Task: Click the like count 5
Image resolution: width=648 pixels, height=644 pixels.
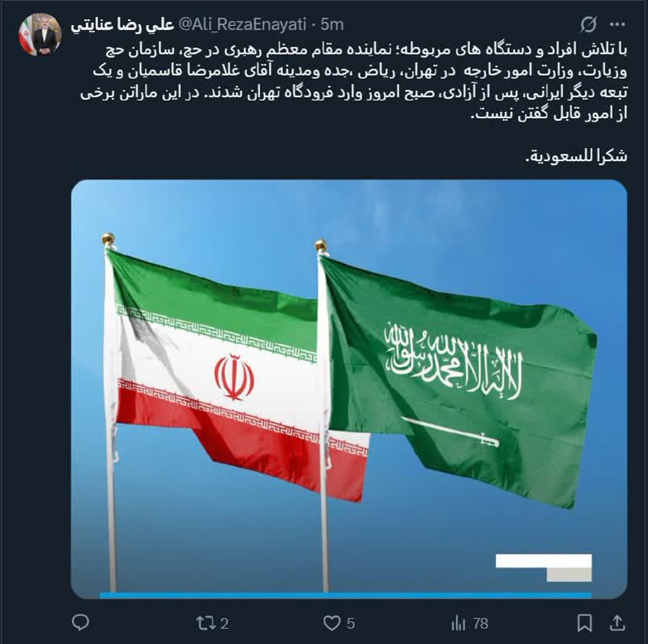Action: pos(350,623)
